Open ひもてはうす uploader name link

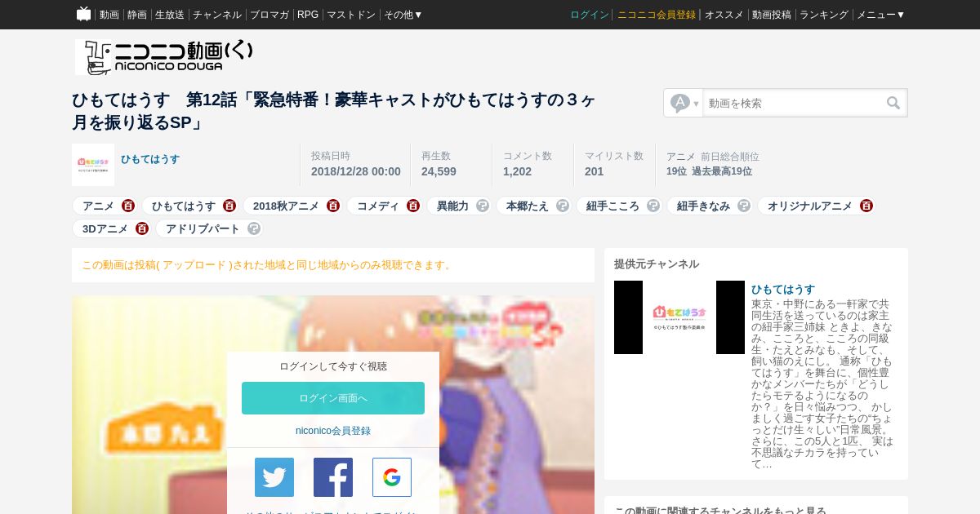click(150, 159)
